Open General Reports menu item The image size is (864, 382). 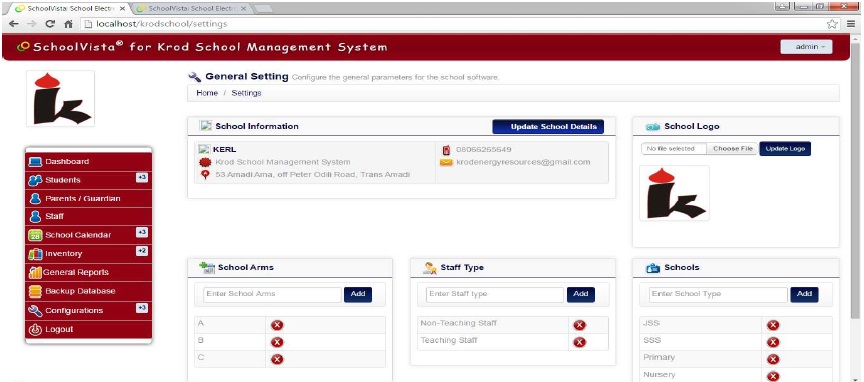88,272
